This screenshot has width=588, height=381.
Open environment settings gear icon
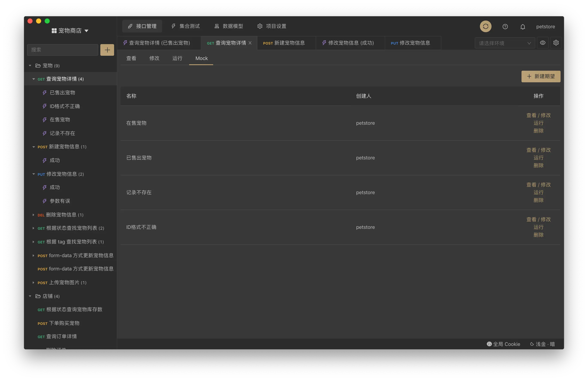[x=556, y=43]
